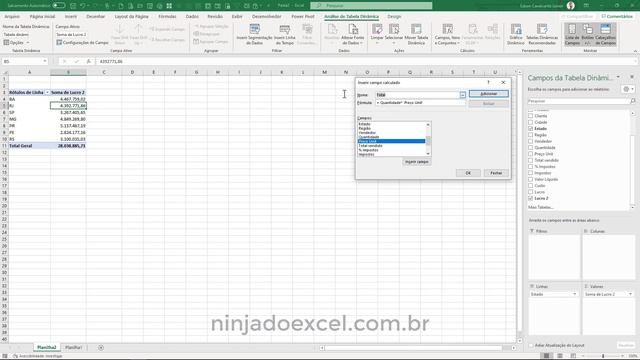This screenshot has width=640, height=360.
Task: Open the Design tab
Action: tap(394, 16)
